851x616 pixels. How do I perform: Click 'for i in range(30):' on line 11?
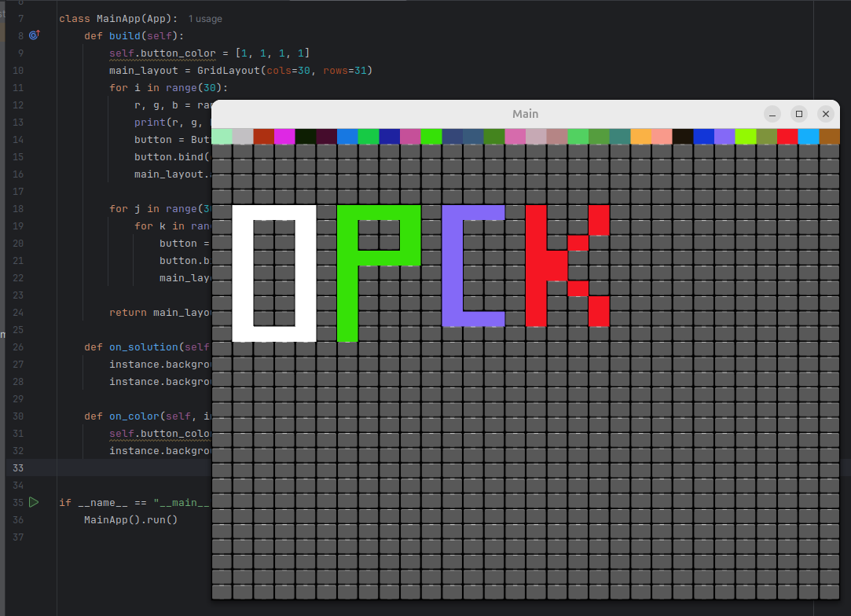point(169,88)
